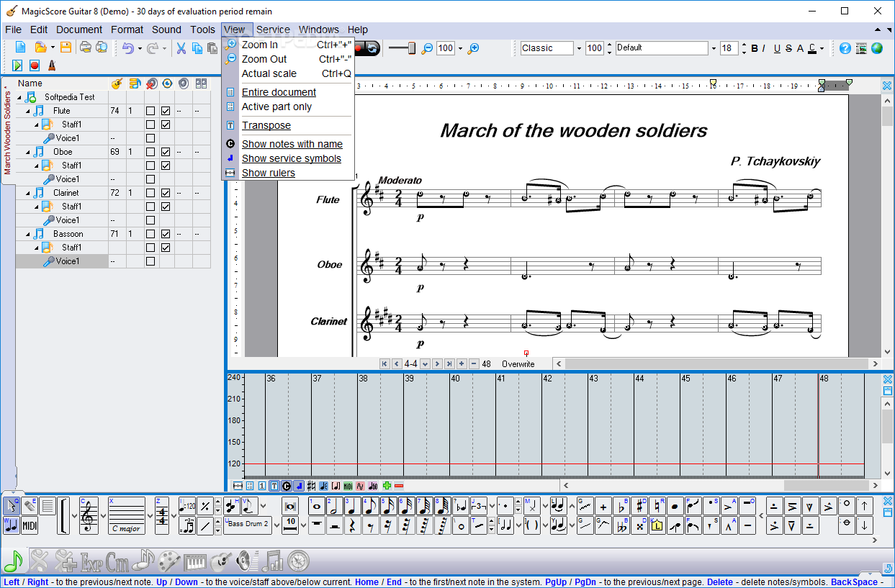The image size is (895, 588).
Task: Select Zoom In from View menu
Action: coord(288,45)
